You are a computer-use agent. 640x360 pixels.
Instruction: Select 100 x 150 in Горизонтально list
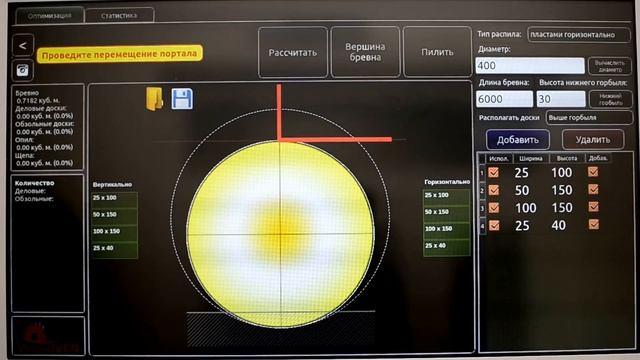pos(447,231)
